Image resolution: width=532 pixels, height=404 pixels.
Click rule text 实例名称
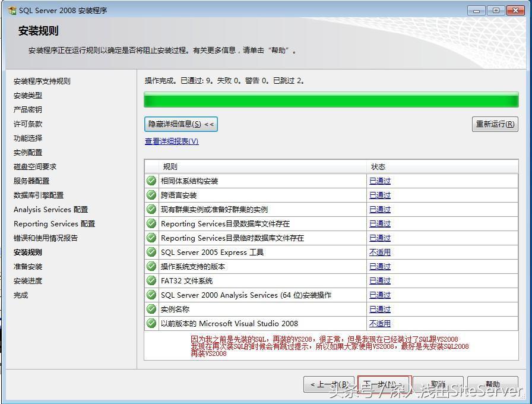tap(175, 310)
